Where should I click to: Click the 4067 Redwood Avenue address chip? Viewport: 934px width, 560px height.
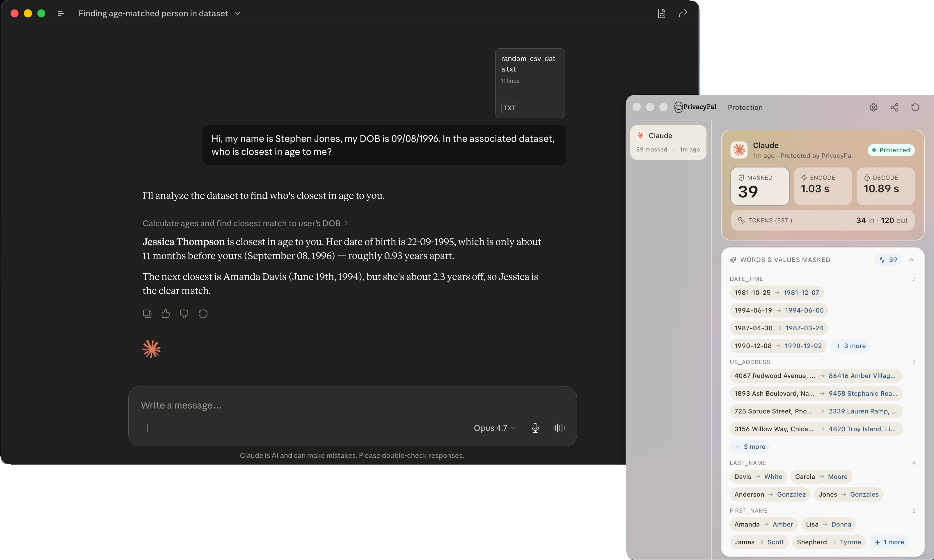[x=816, y=376]
